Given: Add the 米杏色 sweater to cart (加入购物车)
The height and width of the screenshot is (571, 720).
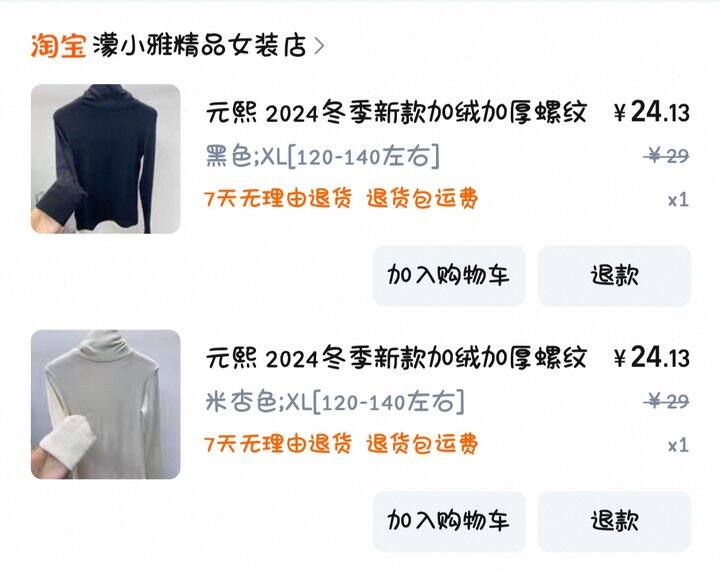Looking at the screenshot, I should point(449,521).
